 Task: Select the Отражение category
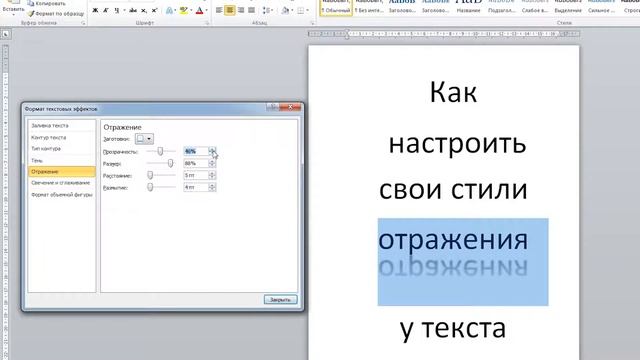coord(62,171)
